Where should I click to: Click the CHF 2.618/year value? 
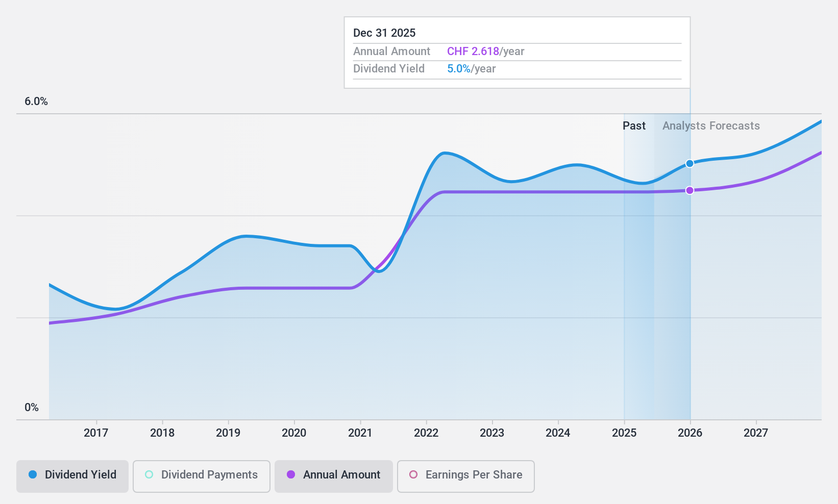tap(486, 52)
